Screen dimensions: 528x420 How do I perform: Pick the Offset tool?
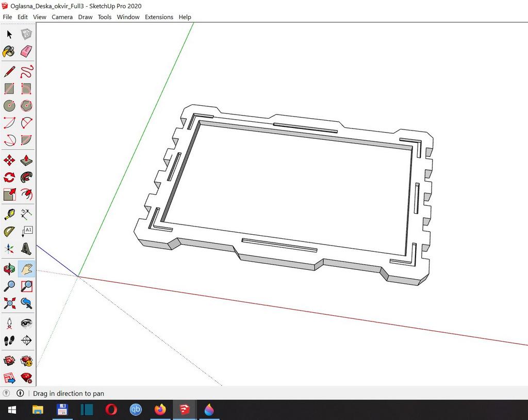point(26,194)
